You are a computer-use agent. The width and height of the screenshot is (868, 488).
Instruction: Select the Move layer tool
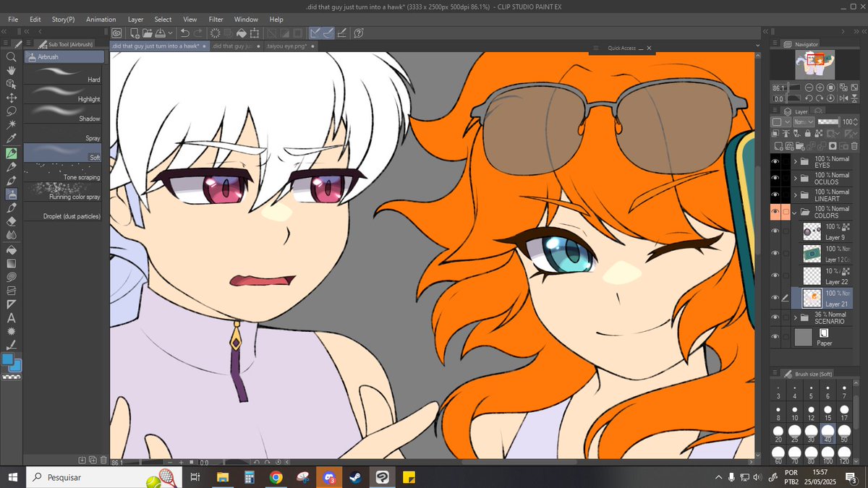11,98
